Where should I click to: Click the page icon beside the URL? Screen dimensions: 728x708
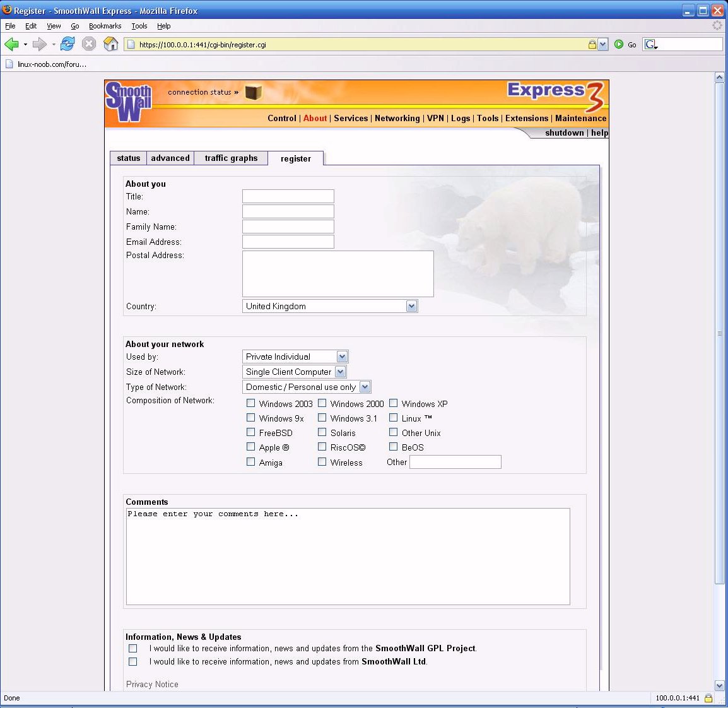131,45
